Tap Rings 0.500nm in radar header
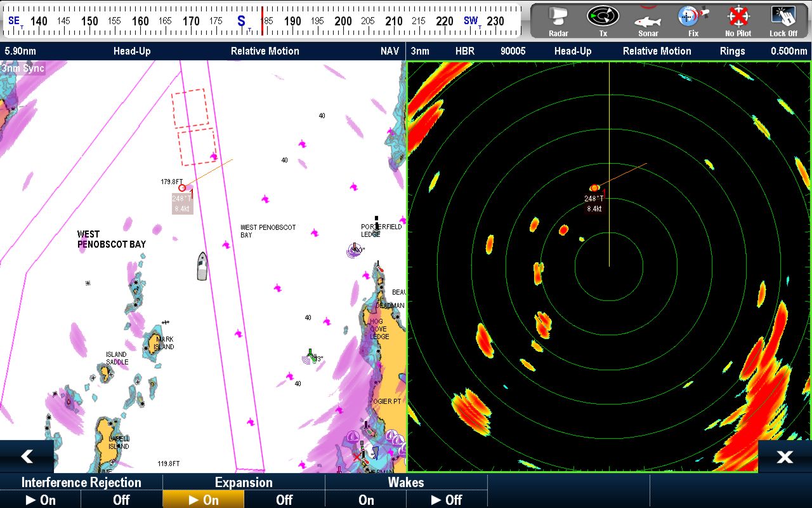 point(764,51)
